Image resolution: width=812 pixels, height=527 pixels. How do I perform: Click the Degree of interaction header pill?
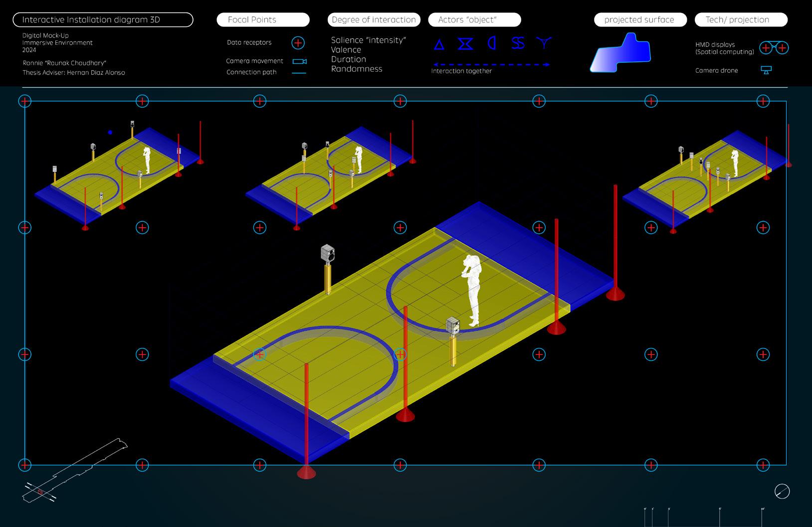[374, 20]
